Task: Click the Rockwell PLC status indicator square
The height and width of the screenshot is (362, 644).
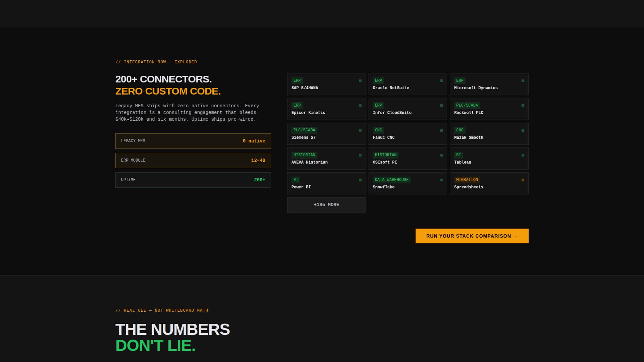Action: tap(523, 106)
